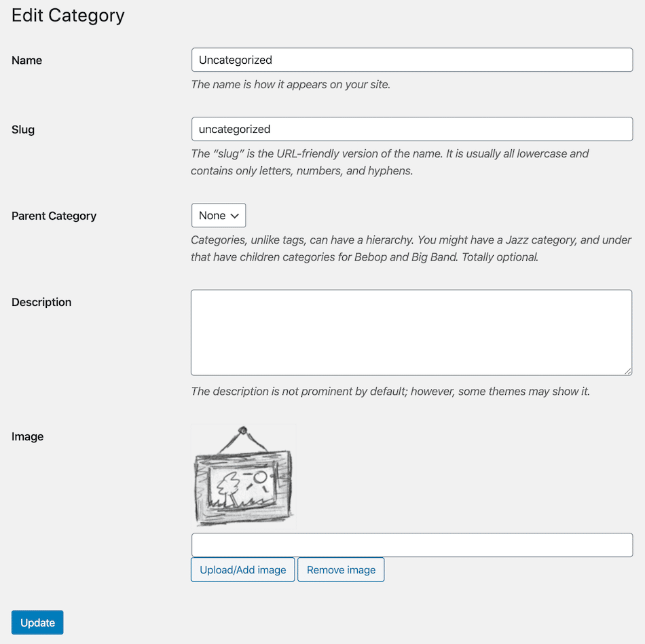
Task: Click the Remove image button
Action: pos(341,570)
